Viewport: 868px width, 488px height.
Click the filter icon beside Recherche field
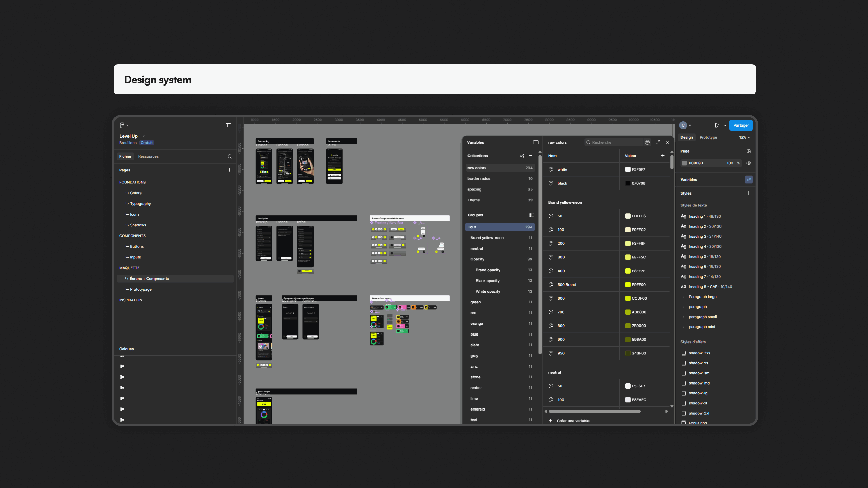[x=647, y=143]
